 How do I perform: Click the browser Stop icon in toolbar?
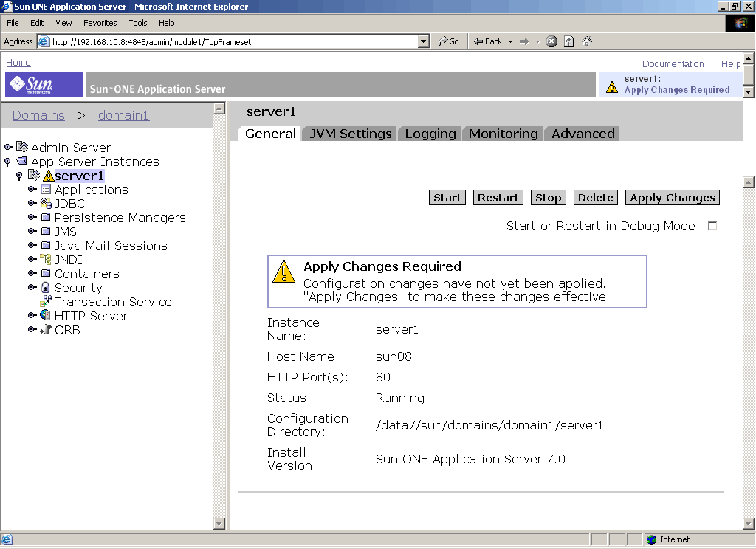click(x=551, y=41)
